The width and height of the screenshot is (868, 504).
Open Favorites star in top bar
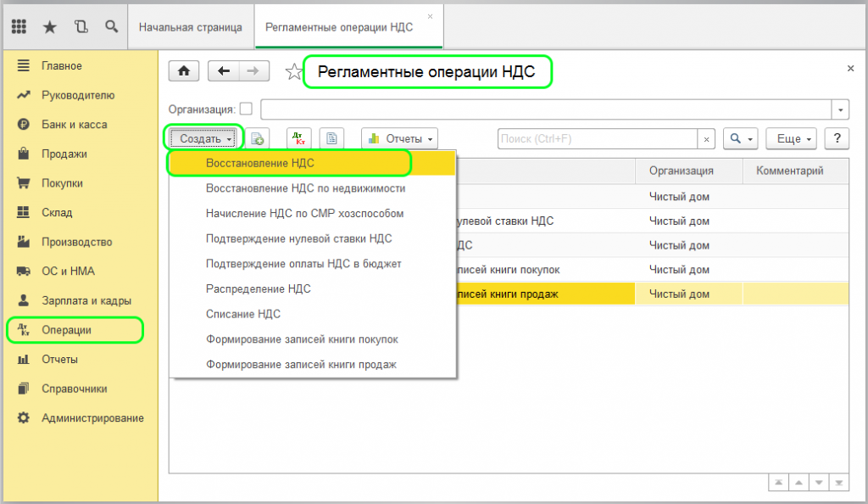[x=50, y=27]
